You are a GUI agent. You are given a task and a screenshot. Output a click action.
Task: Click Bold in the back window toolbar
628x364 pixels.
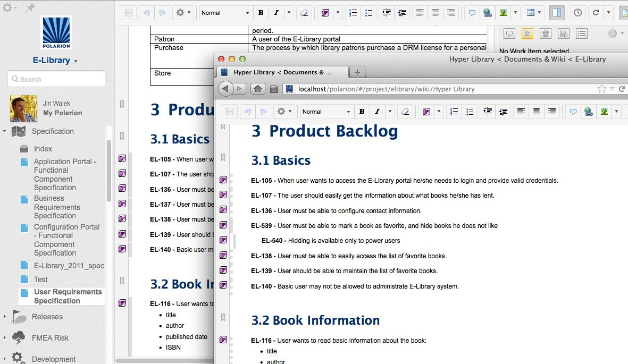pos(261,13)
